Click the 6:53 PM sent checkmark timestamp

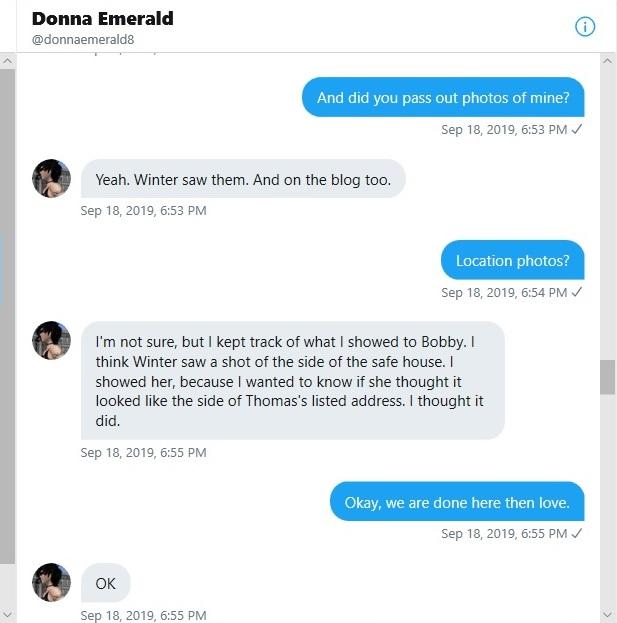tap(511, 129)
